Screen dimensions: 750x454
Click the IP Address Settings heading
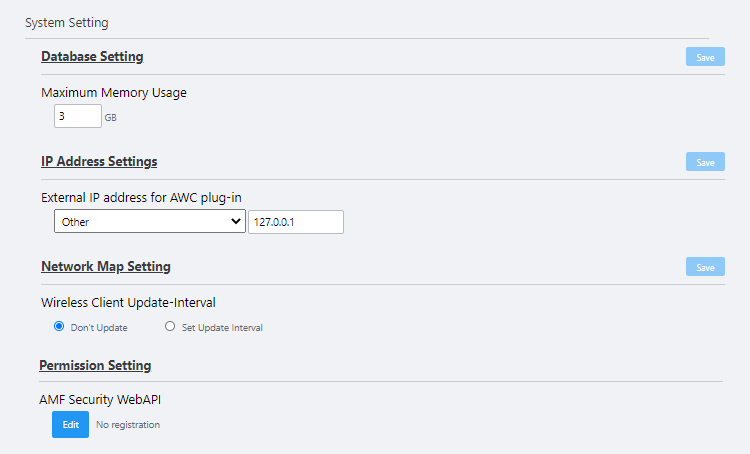click(x=99, y=161)
